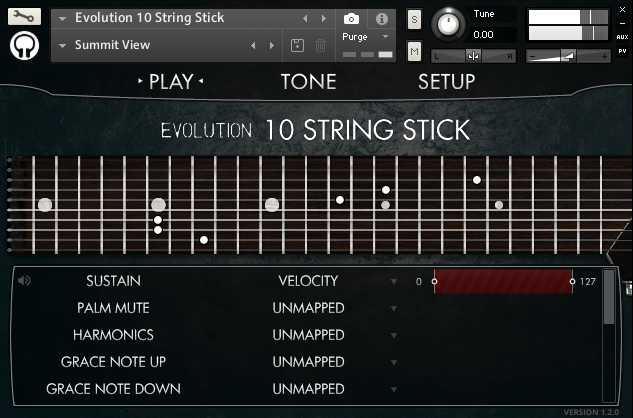Click the rightmost purge status indicator

(386, 55)
